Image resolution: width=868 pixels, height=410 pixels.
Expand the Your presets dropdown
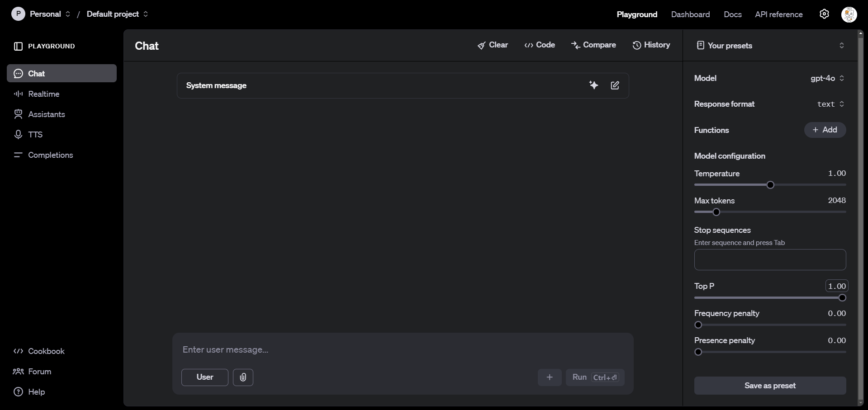click(770, 45)
